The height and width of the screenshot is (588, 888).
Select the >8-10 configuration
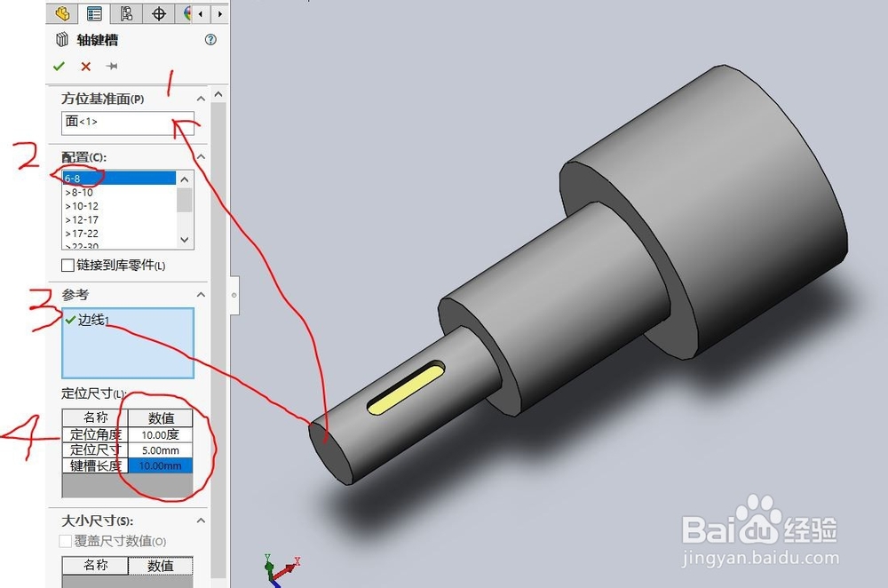tap(119, 193)
